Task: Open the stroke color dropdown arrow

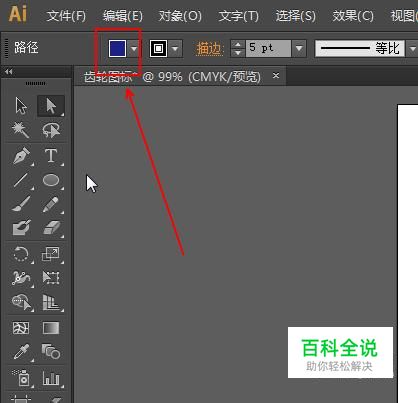Action: pyautogui.click(x=176, y=49)
